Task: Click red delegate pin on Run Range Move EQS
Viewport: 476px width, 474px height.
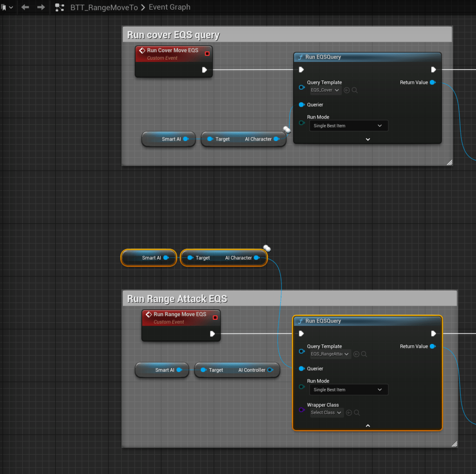Action: [215, 318]
